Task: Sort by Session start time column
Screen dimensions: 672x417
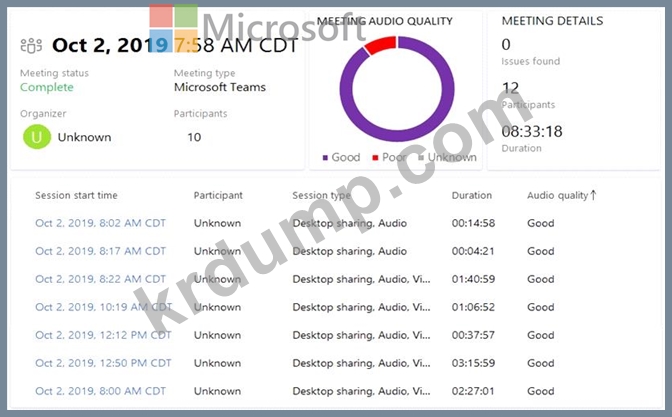Action: [76, 196]
